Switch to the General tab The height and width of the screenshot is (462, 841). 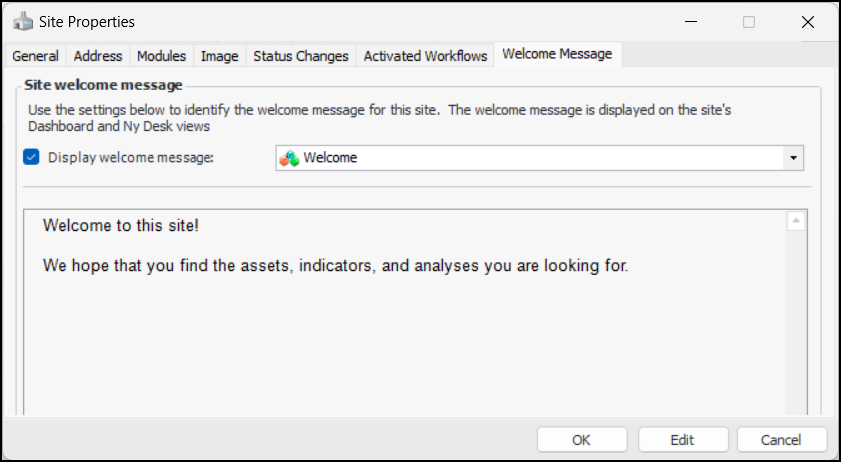(x=35, y=56)
